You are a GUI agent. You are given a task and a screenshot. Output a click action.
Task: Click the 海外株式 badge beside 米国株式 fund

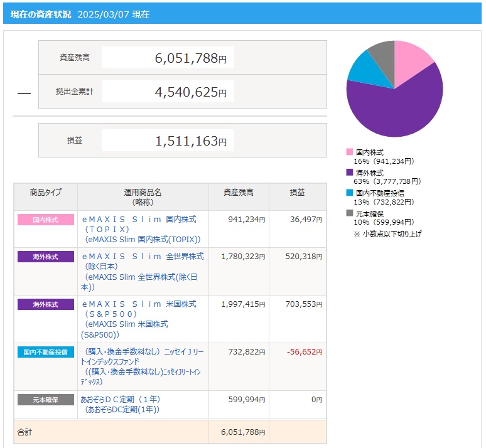point(45,304)
